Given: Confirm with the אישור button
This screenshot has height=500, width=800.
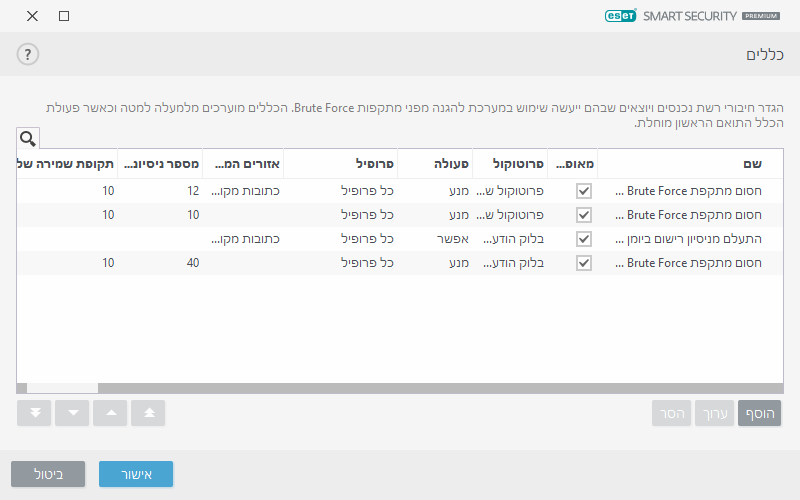Looking at the screenshot, I should click(136, 474).
